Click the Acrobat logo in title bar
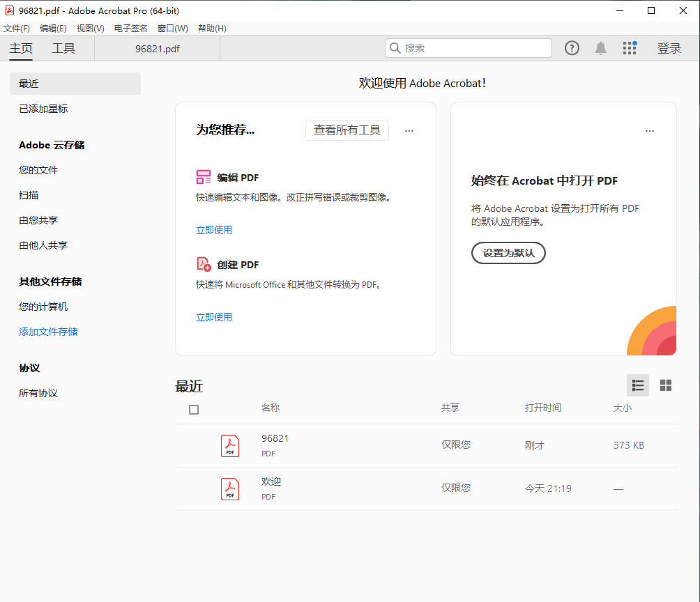The image size is (700, 602). pos(9,10)
